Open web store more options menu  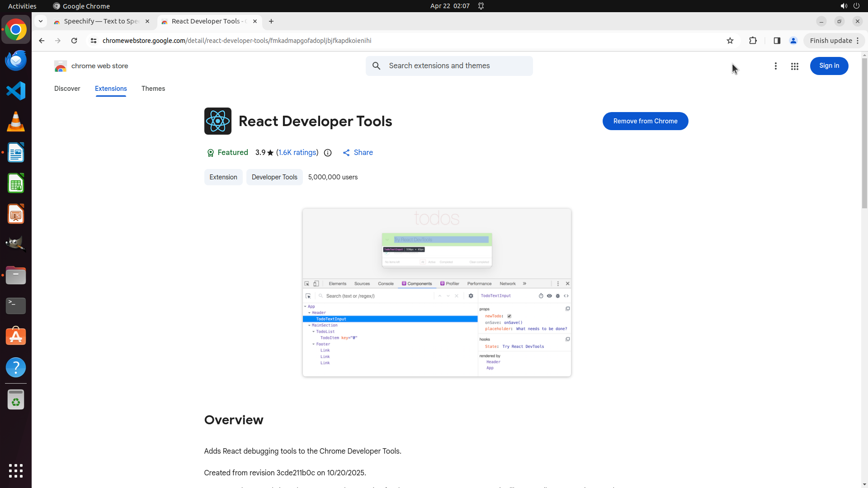click(775, 66)
